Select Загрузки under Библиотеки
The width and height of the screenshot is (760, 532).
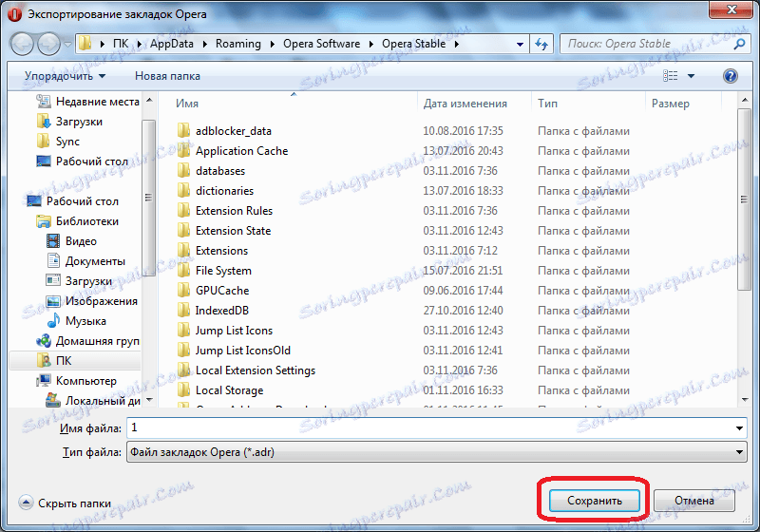click(x=88, y=281)
